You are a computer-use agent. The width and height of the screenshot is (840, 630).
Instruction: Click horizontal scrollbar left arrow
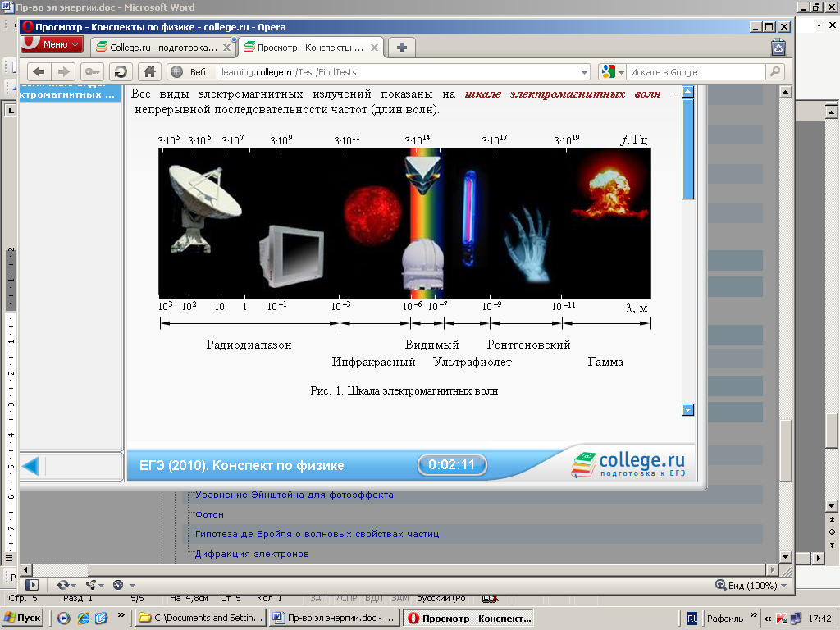click(x=25, y=569)
